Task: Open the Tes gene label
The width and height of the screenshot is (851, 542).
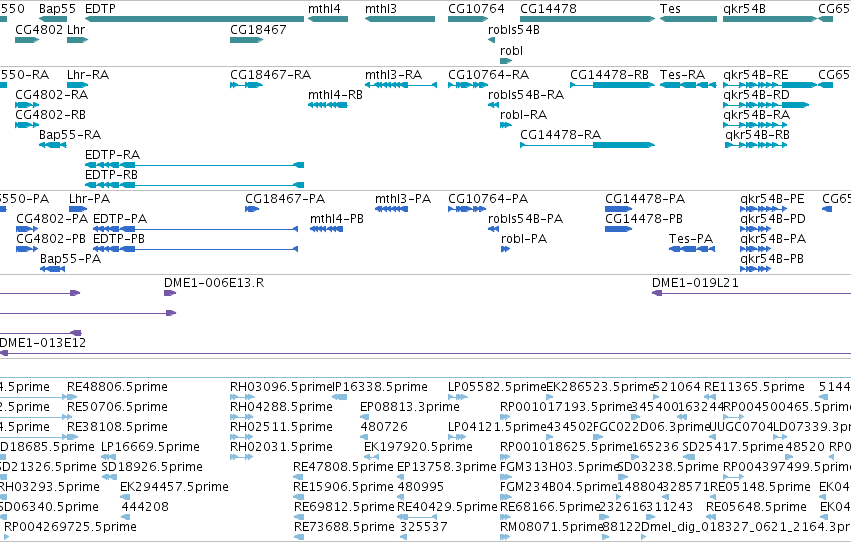Action: coord(670,9)
